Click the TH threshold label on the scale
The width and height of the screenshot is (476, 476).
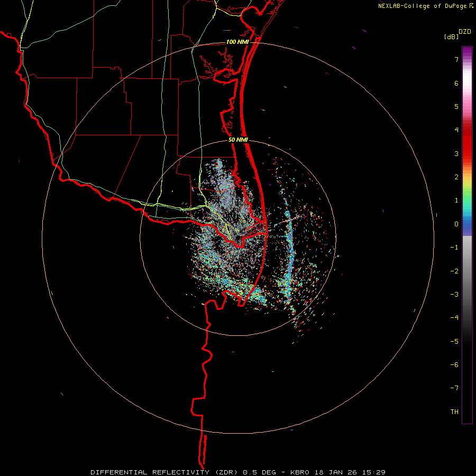pyautogui.click(x=454, y=412)
